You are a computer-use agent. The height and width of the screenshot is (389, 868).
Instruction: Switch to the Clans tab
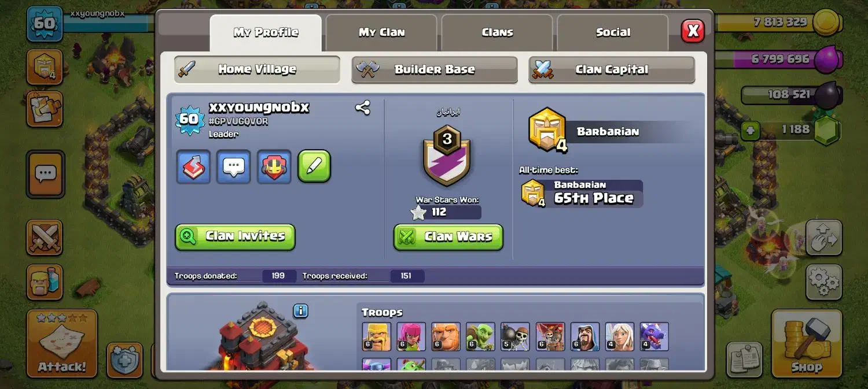tap(497, 32)
